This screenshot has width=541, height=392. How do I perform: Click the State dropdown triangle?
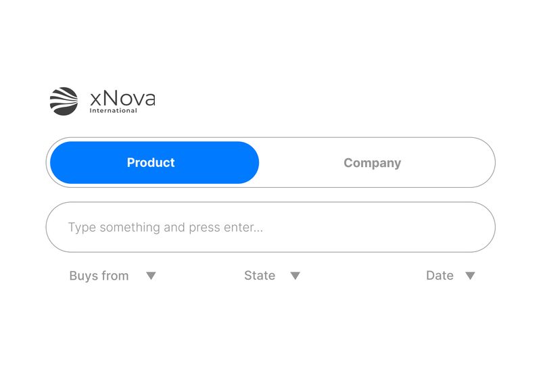[295, 275]
